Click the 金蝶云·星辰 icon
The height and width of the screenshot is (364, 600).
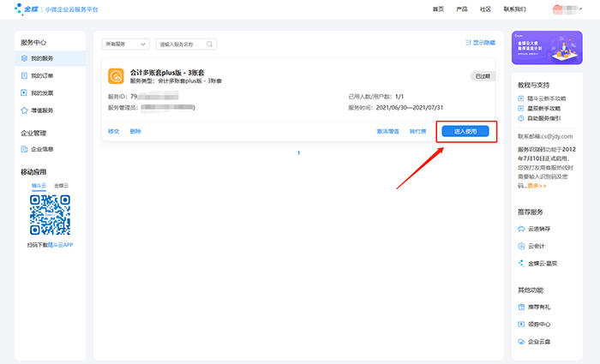(x=521, y=263)
